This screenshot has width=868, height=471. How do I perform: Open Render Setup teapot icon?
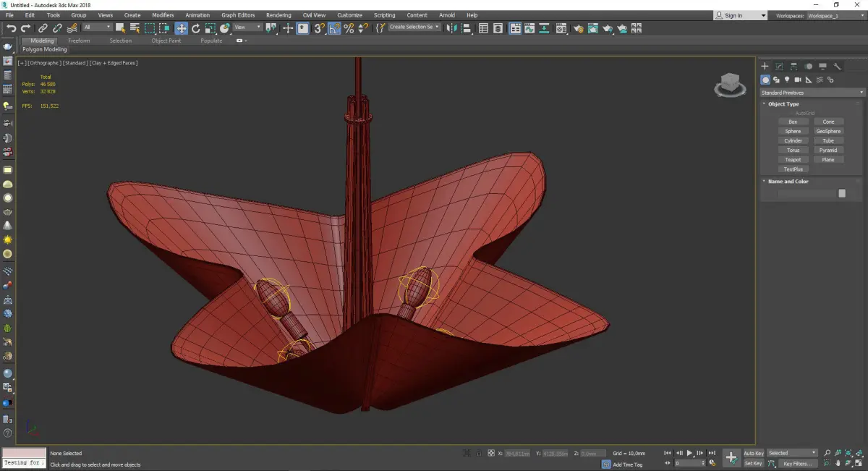579,28
